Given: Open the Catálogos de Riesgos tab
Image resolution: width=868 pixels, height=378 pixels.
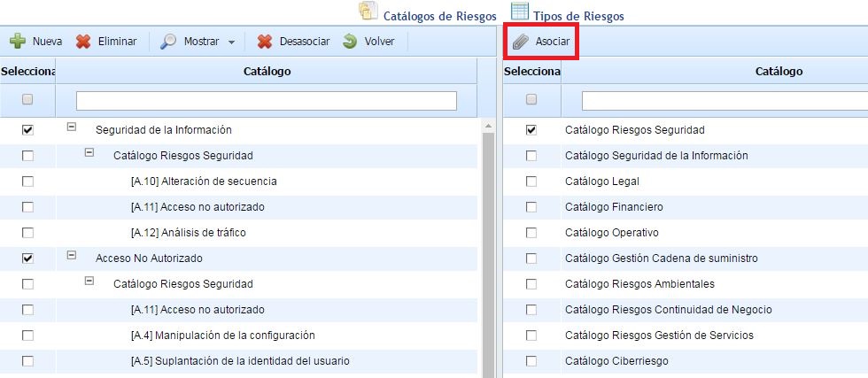Looking at the screenshot, I should [x=439, y=16].
